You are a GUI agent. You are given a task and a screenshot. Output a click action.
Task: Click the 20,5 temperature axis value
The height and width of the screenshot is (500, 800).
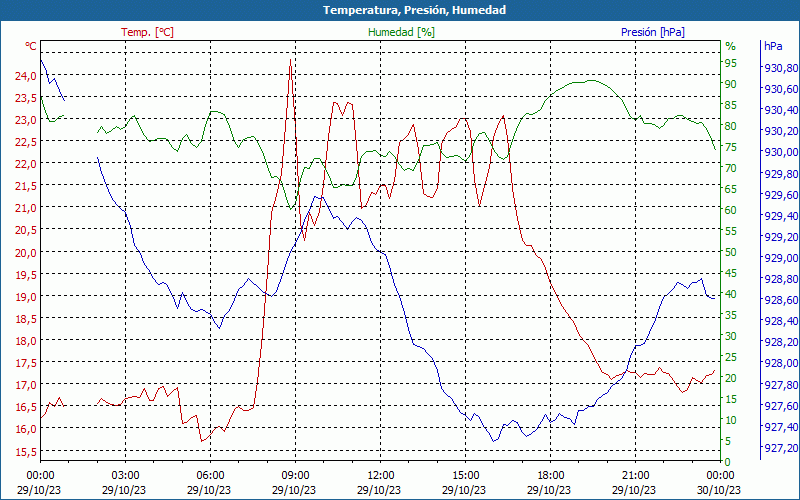26,230
